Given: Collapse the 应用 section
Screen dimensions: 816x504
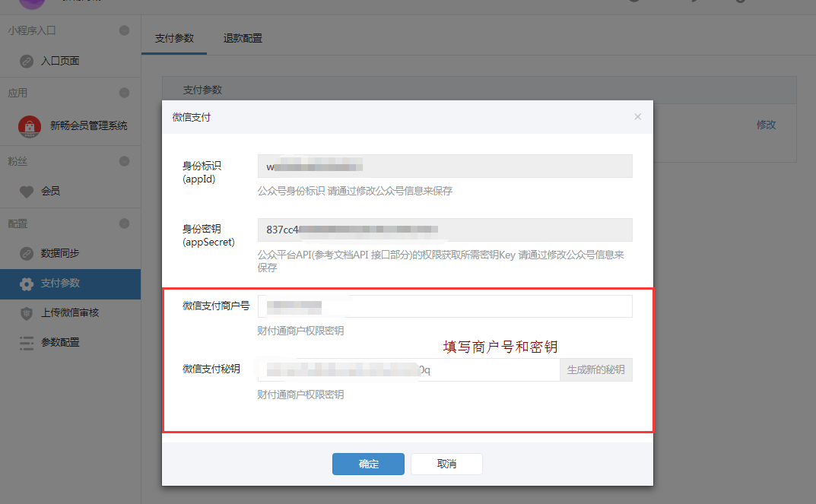Looking at the screenshot, I should 125,93.
